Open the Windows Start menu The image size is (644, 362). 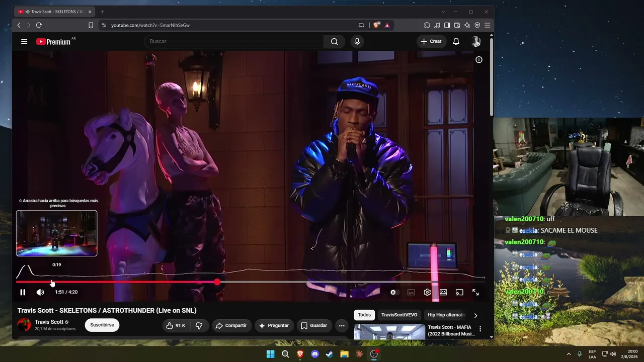[270, 354]
